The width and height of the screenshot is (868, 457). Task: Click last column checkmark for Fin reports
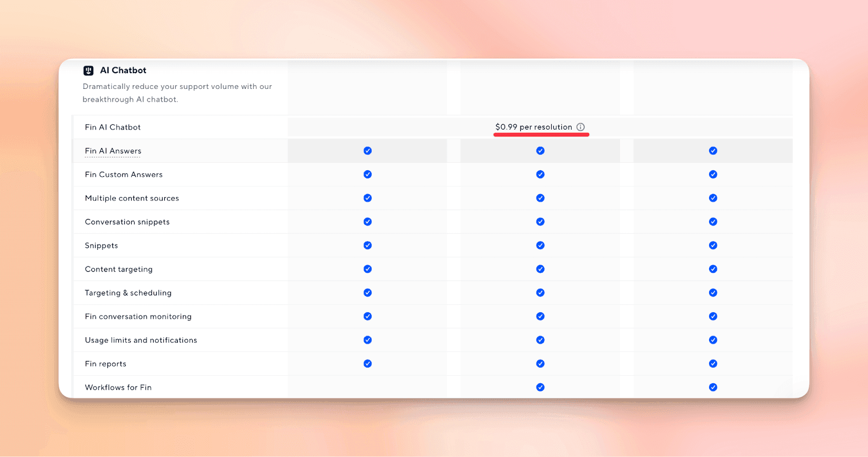pyautogui.click(x=713, y=364)
